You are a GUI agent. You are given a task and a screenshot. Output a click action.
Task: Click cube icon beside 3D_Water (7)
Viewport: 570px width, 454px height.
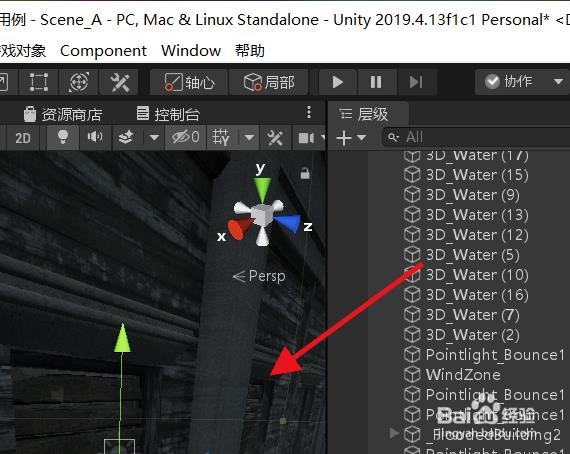[412, 314]
